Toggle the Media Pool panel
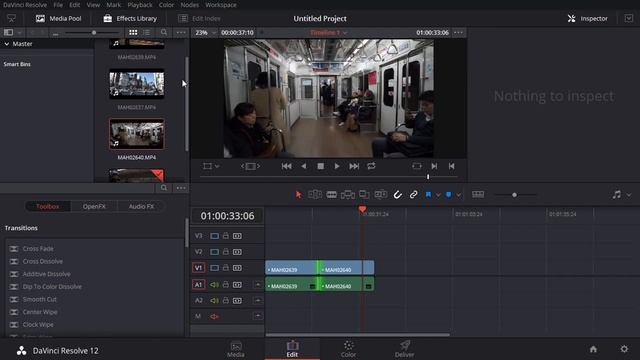The height and width of the screenshot is (360, 640). pyautogui.click(x=58, y=18)
